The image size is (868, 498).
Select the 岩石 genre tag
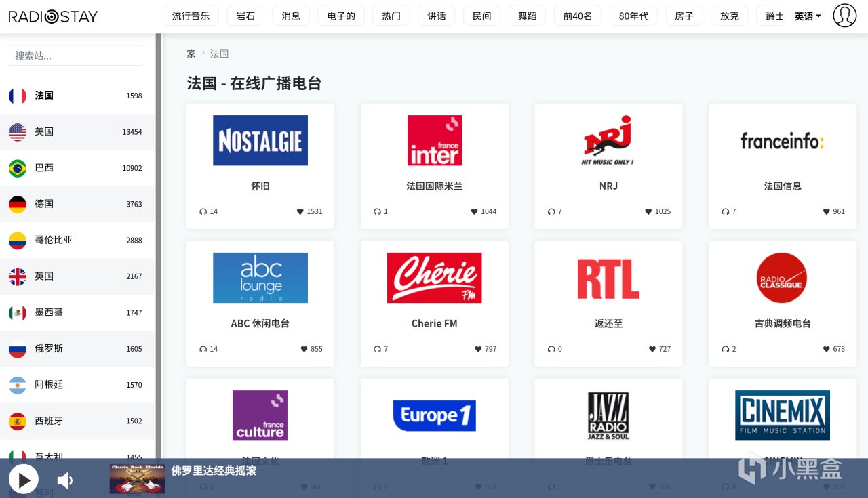[245, 16]
